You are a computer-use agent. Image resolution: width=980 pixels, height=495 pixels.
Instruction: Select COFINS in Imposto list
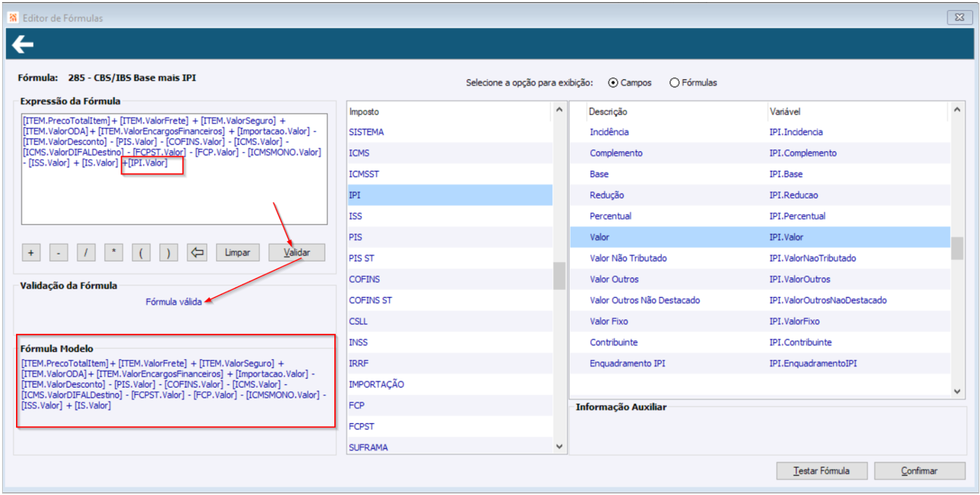coord(450,279)
